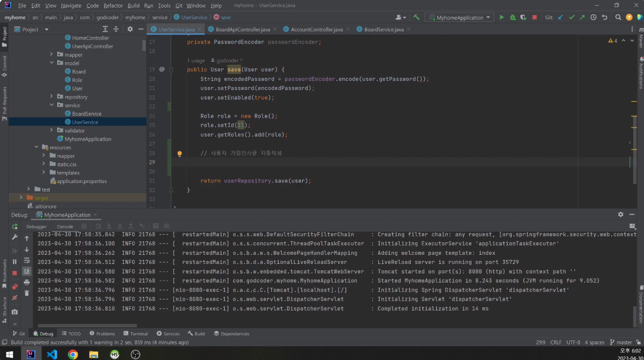Click master branch in status bar

tap(621, 342)
